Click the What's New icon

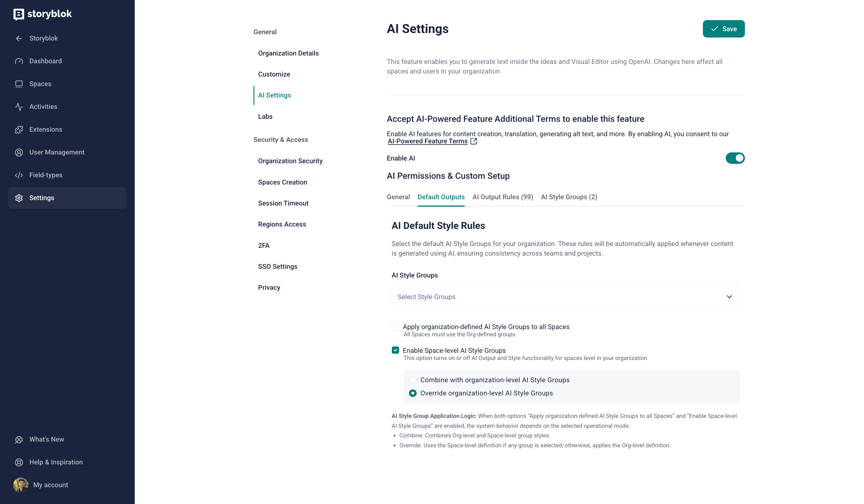19,439
